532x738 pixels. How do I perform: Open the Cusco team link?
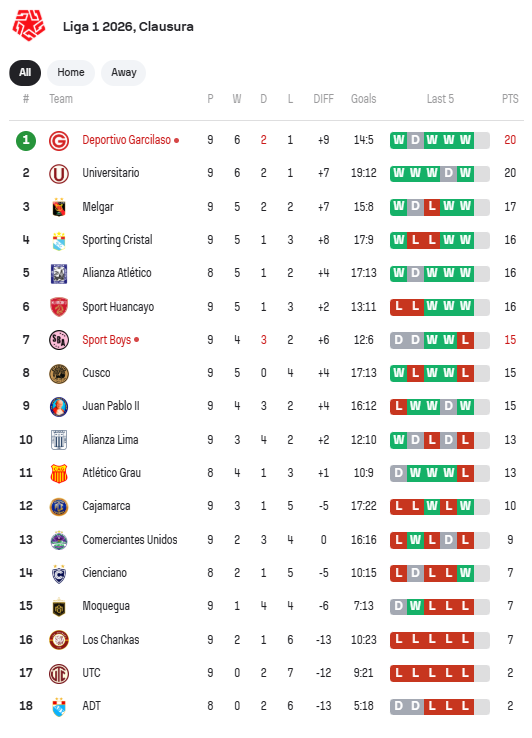point(96,373)
